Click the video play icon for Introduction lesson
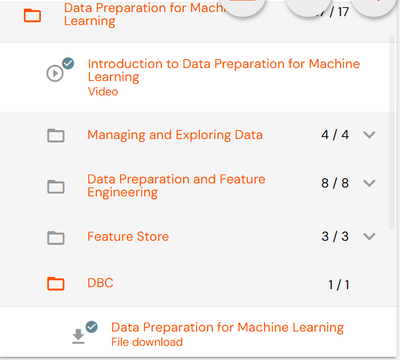400x360 pixels. coord(55,73)
